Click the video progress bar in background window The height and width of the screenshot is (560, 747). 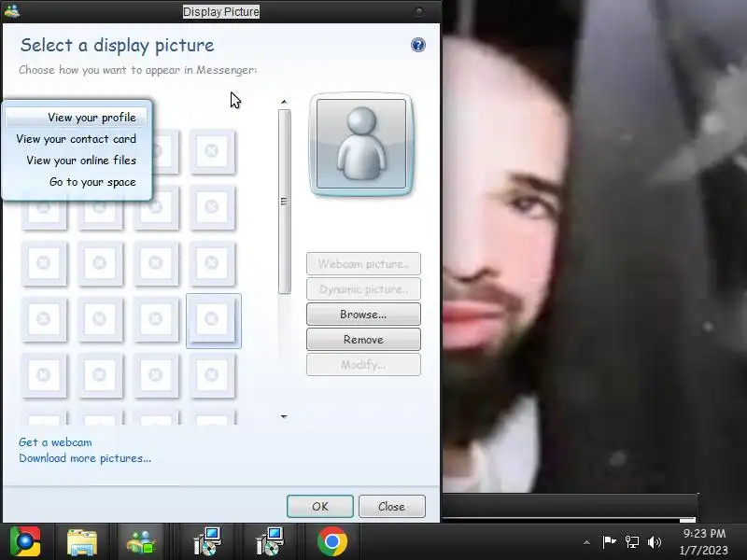[x=570, y=519]
